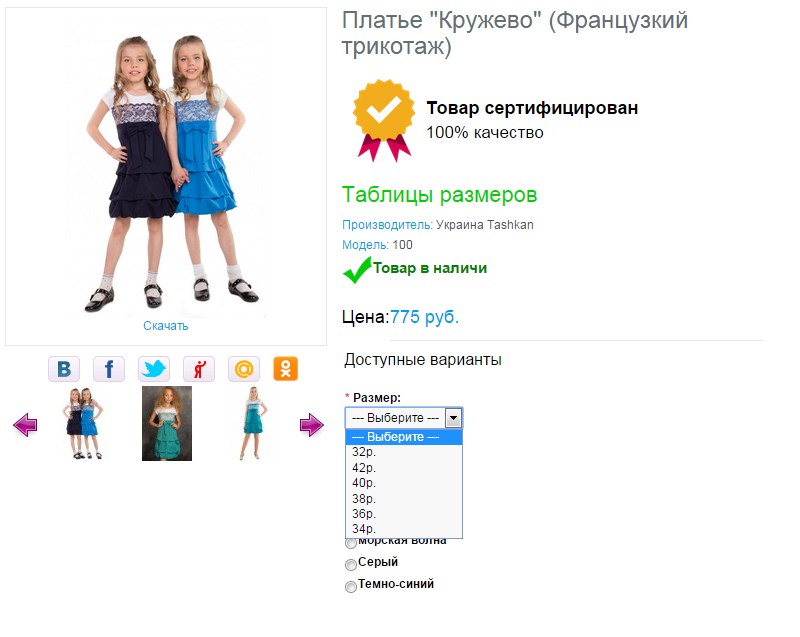The image size is (800, 637).
Task: Open the Таблицы размеров link
Action: (x=439, y=195)
